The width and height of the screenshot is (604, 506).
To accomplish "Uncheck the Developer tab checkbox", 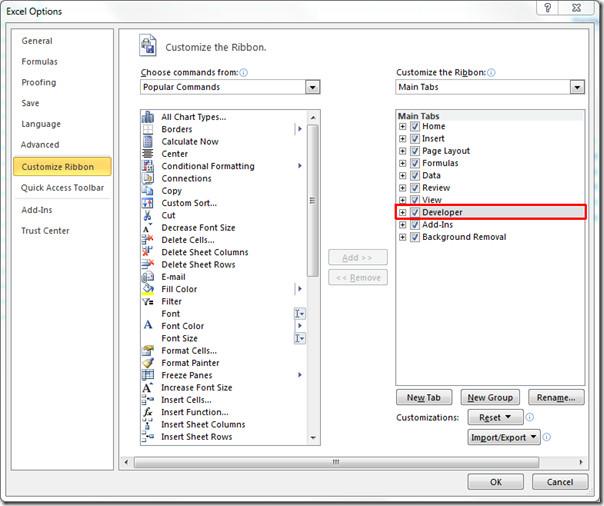I will click(x=415, y=212).
